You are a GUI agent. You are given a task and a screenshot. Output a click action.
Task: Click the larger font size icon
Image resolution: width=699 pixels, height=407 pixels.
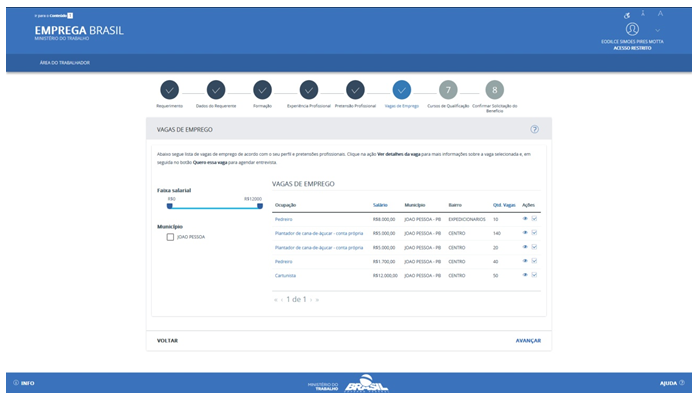coord(661,14)
